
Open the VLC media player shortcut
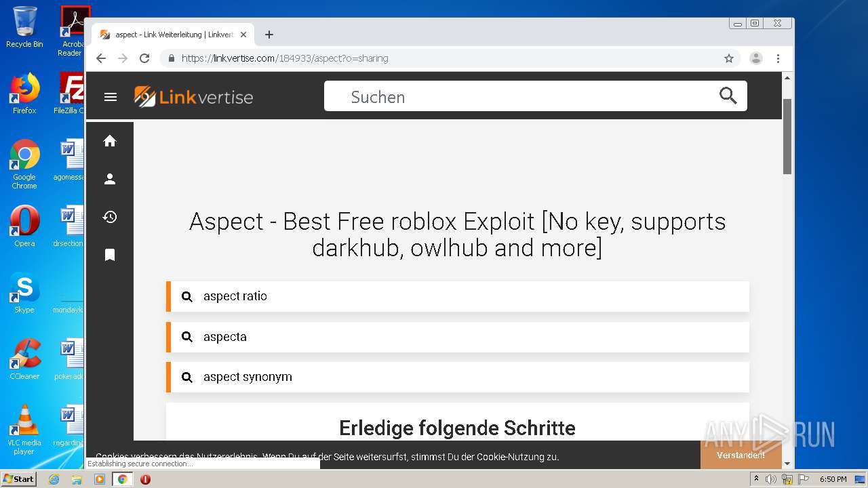(x=24, y=430)
